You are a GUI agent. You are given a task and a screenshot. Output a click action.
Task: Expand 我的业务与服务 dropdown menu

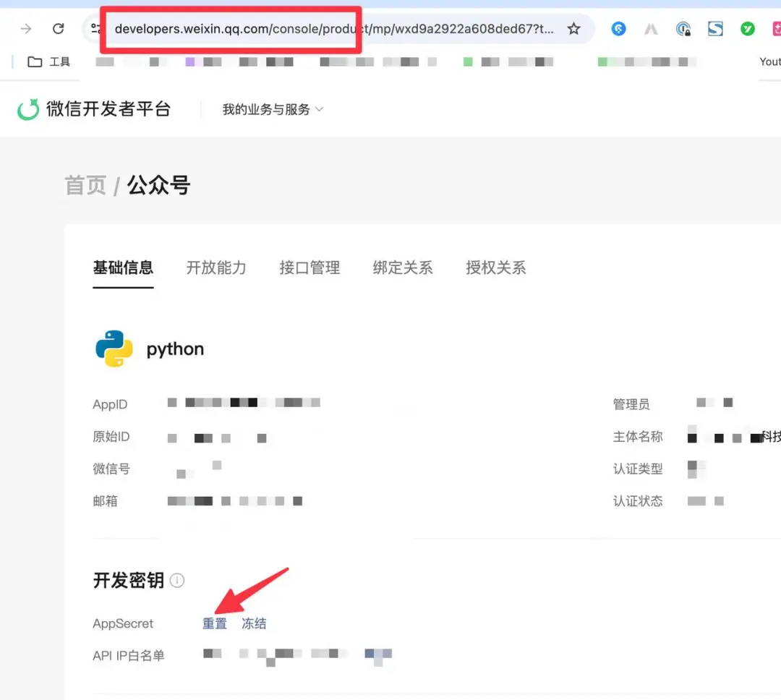tap(273, 109)
